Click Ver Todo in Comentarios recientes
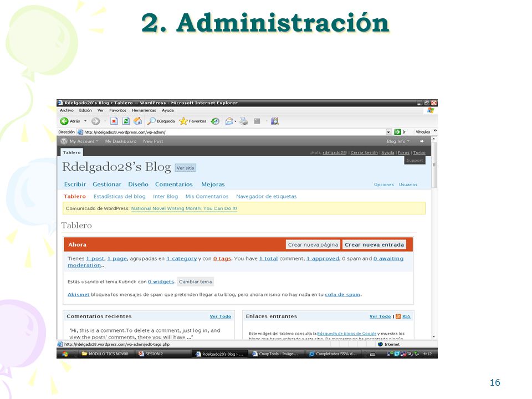Screen dimensions: 532x399 click(220, 316)
